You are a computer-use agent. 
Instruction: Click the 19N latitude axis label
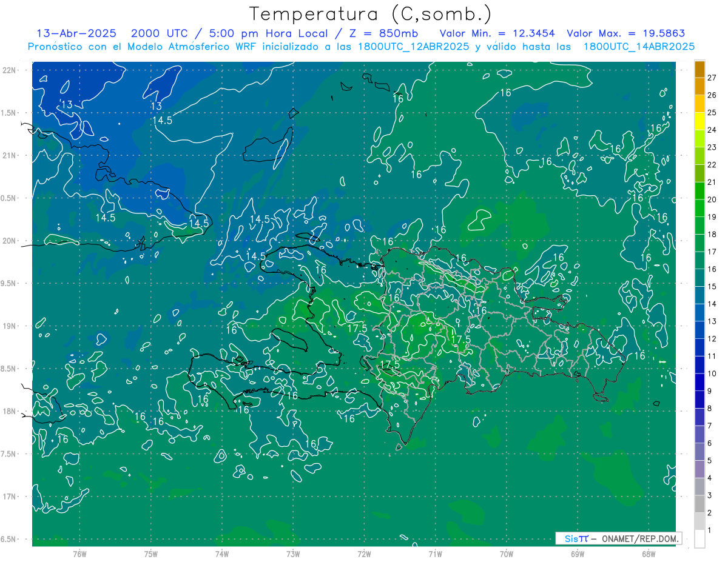pos(10,326)
